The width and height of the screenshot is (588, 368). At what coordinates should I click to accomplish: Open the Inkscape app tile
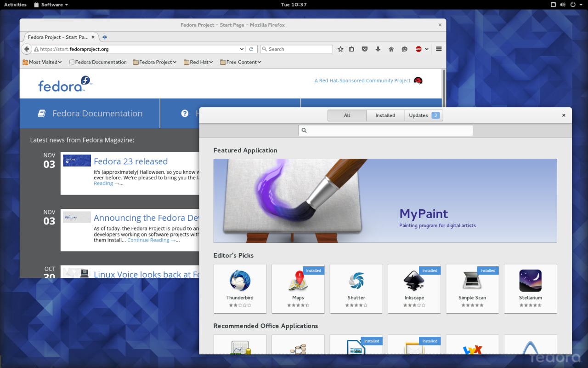(414, 288)
